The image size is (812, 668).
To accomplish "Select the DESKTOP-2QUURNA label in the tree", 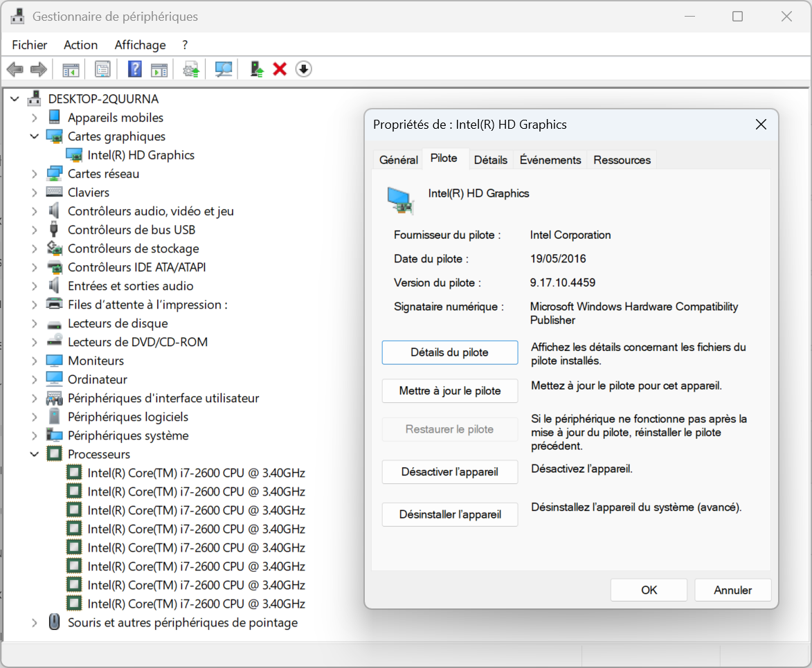I will tap(104, 99).
